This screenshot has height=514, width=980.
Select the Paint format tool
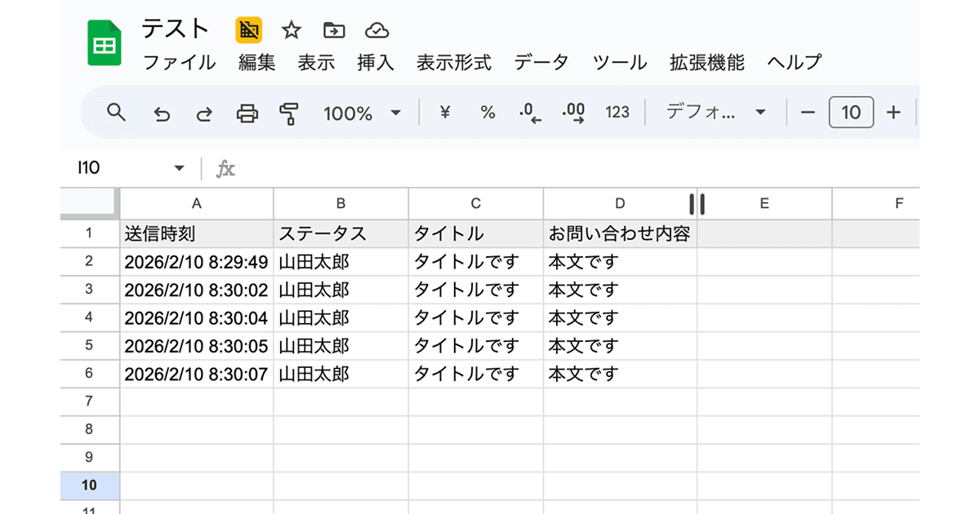pyautogui.click(x=290, y=113)
